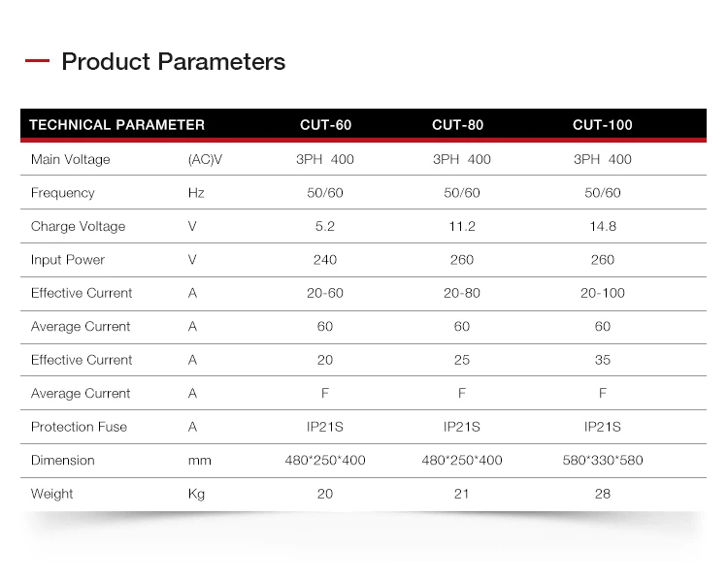Click the Charge Voltage row label

pyautogui.click(x=78, y=226)
